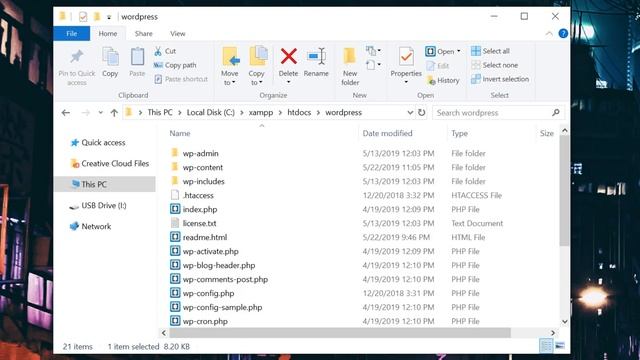The width and height of the screenshot is (640, 360).
Task: Click the Edit ribbon button
Action: [438, 65]
